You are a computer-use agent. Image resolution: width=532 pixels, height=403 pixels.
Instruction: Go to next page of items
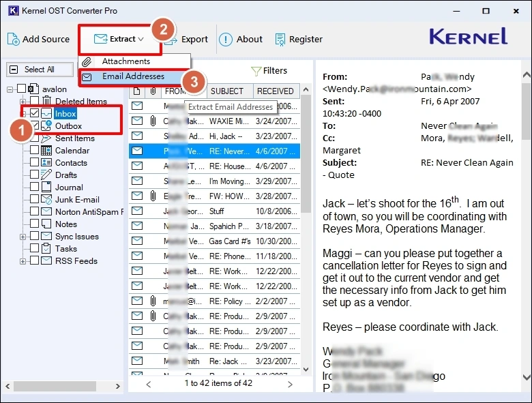(290, 385)
